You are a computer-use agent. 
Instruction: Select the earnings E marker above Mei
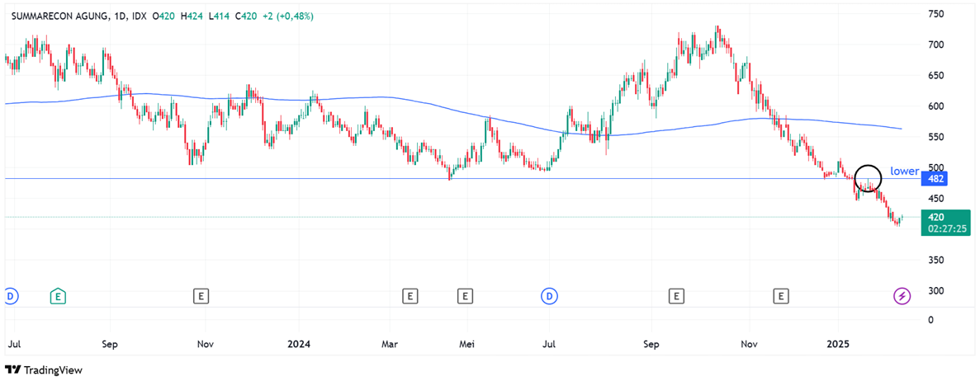pos(464,295)
